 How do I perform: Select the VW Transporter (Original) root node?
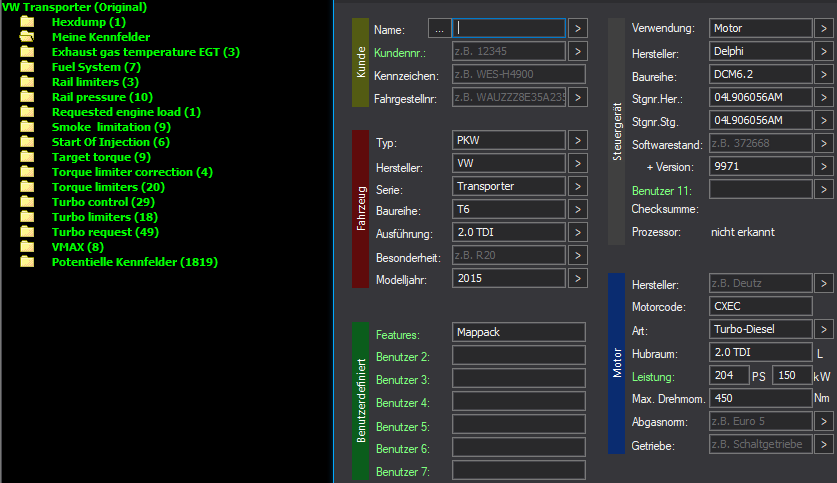click(x=74, y=7)
